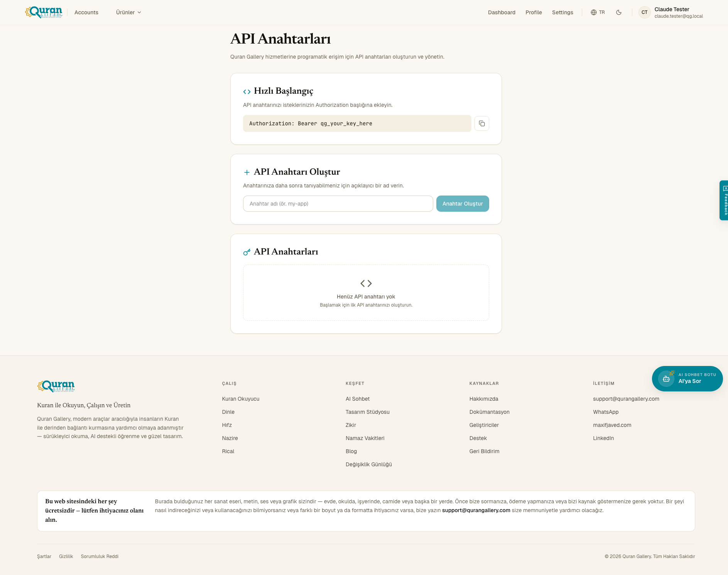Viewport: 728px width, 575px height.
Task: Open the maxifjaved.com link
Action: [612, 425]
